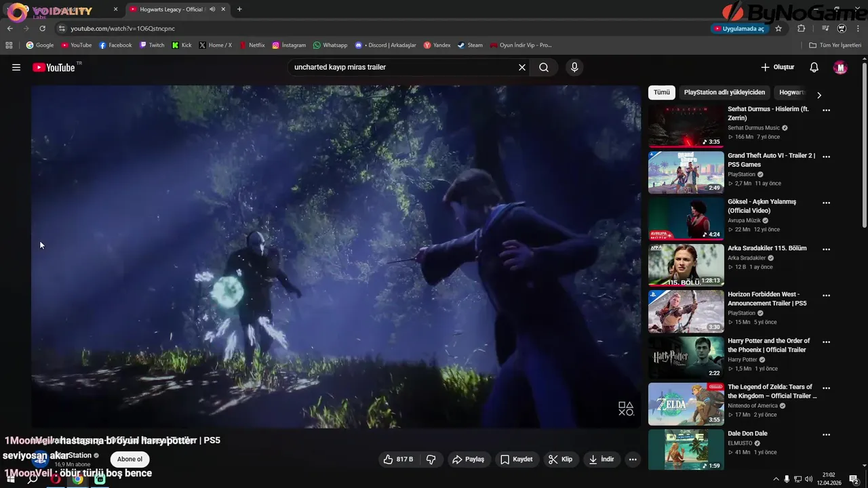
Task: Open options for Dale Don Dale
Action: pos(826,434)
